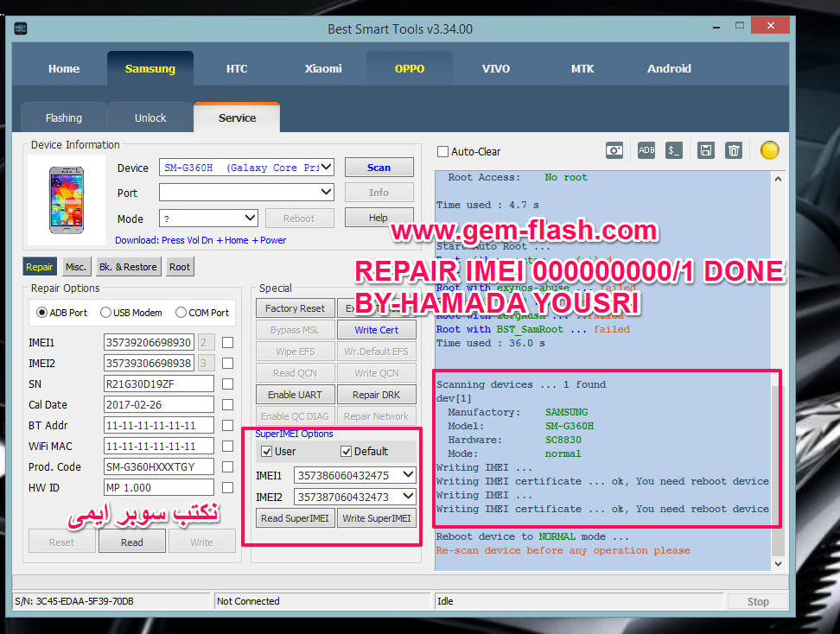Switch to the Home tab
840x634 pixels.
[64, 68]
